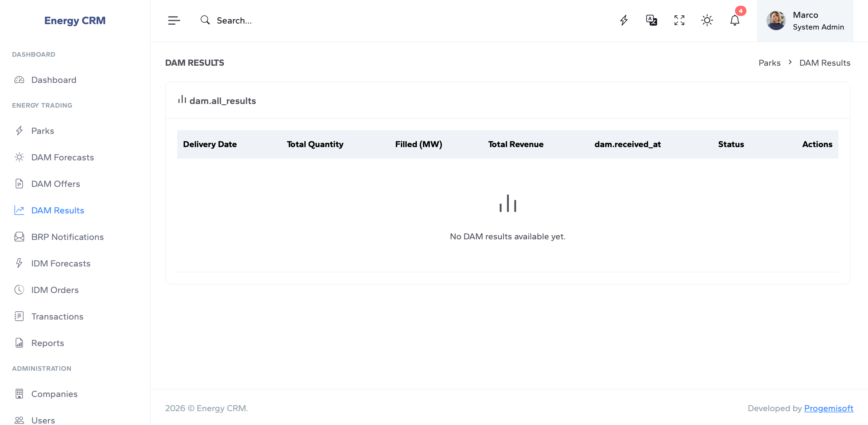Click the BRP Notifications envelope icon
Screen dimensions: 868x425
click(x=19, y=237)
